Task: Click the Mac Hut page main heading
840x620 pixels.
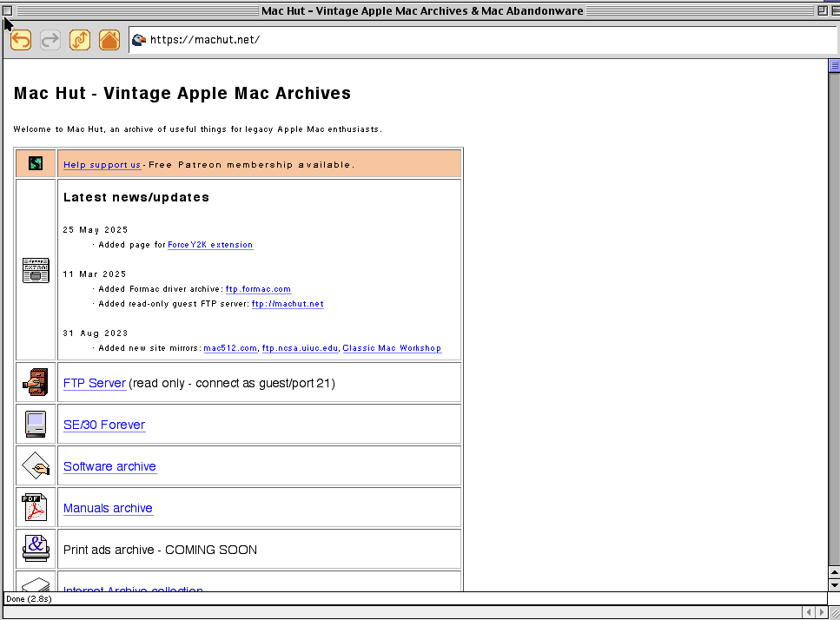Action: click(182, 93)
